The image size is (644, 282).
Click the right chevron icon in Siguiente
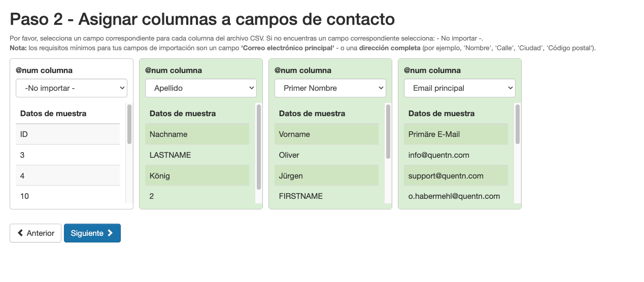pos(110,233)
